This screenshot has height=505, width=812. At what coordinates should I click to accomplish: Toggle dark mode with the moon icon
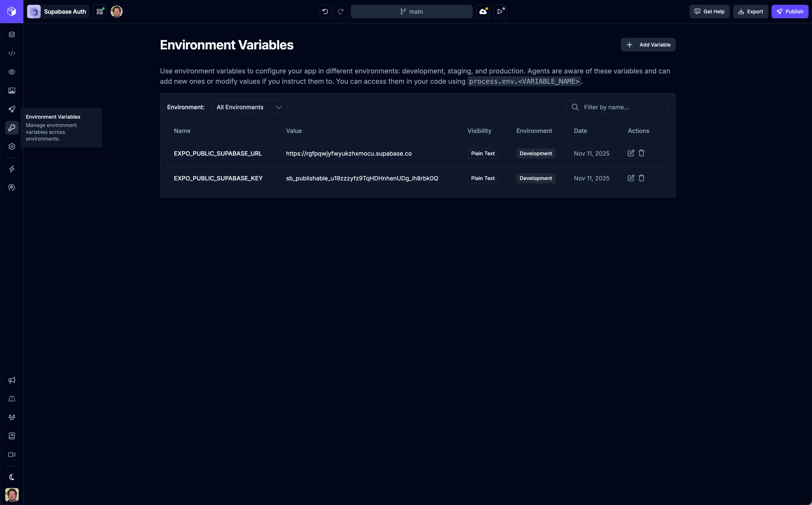pyautogui.click(x=12, y=477)
